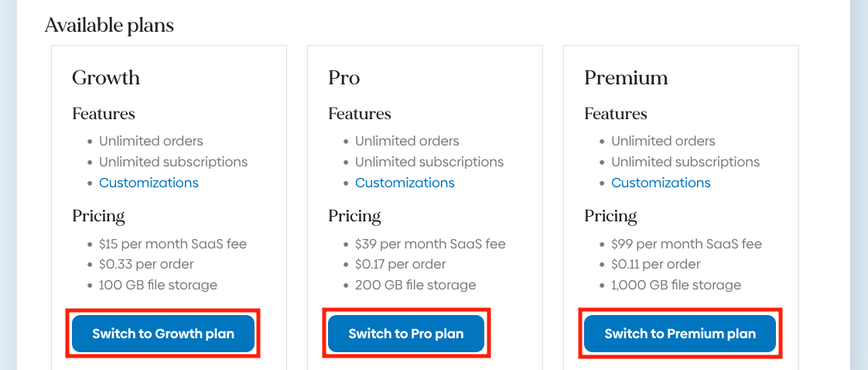Image resolution: width=868 pixels, height=370 pixels.
Task: Click the $39 per month SaaS fee text
Action: [x=430, y=244]
